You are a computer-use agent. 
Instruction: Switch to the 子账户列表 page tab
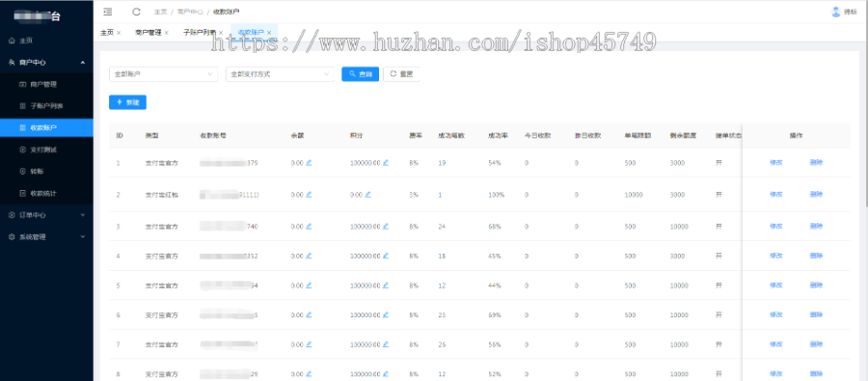200,33
